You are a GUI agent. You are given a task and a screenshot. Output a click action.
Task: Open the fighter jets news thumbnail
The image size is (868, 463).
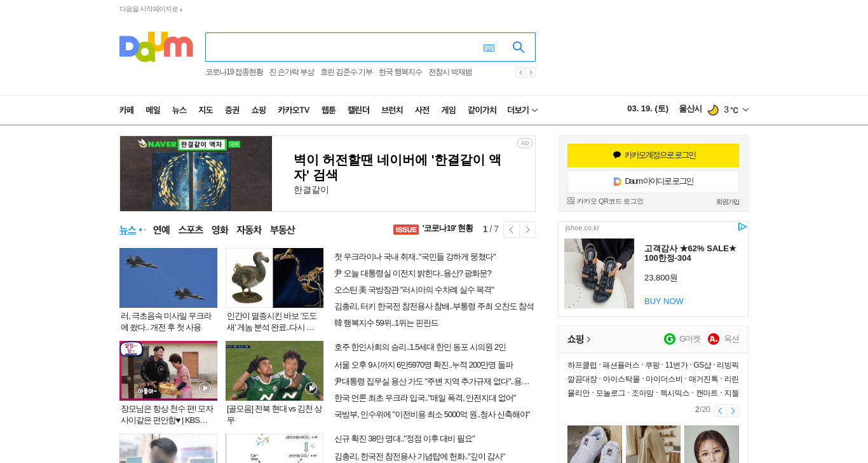tap(168, 278)
